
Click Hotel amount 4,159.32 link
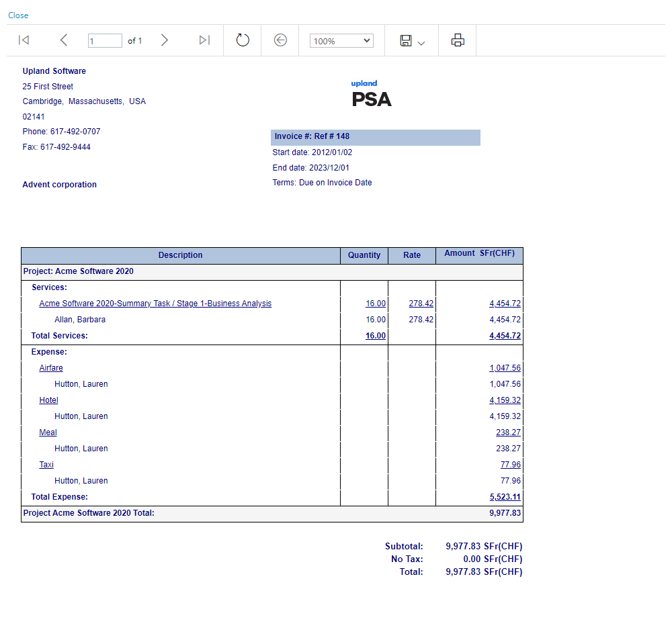click(x=505, y=400)
